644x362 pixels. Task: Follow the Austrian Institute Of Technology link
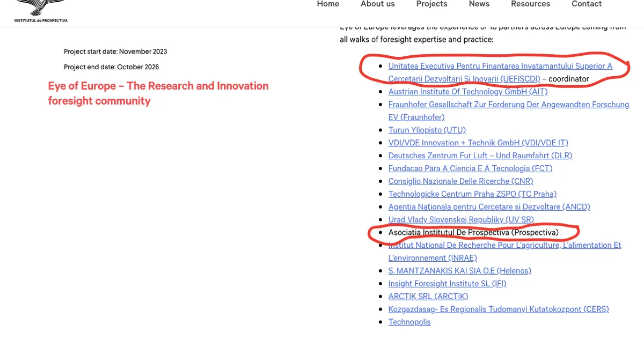point(467,92)
